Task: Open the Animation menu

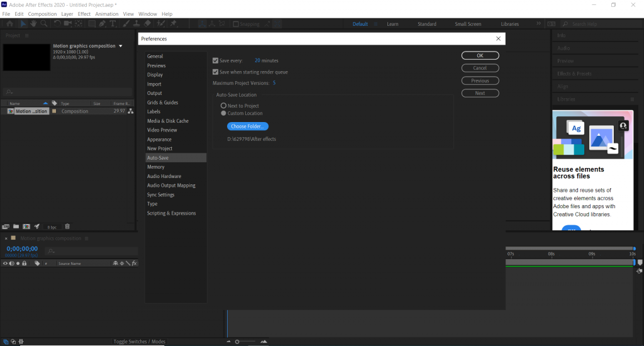Action: click(106, 14)
